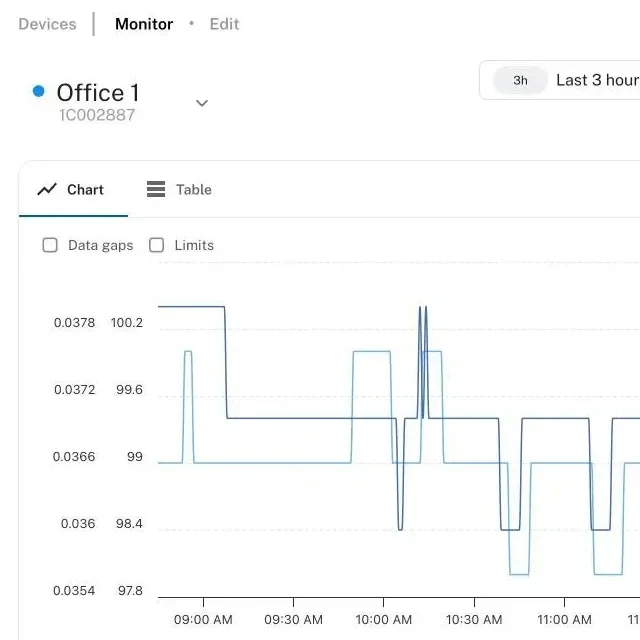Enable the Limits checkbox
Viewport: 640px width, 640px height.
click(156, 245)
